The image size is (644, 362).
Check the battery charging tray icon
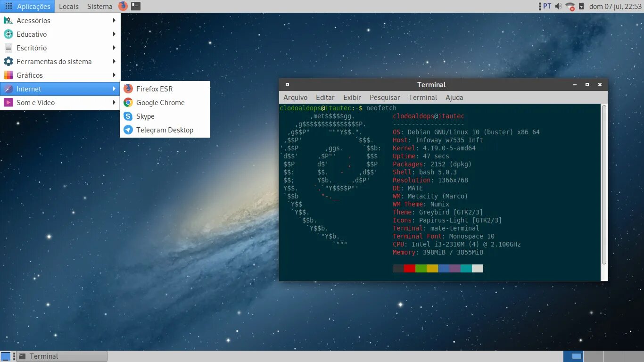(x=581, y=6)
